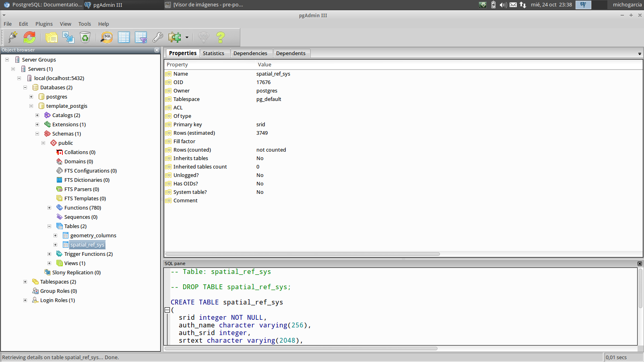Close the SQL pane
Viewport: 644px width, 362px height.
[640, 263]
